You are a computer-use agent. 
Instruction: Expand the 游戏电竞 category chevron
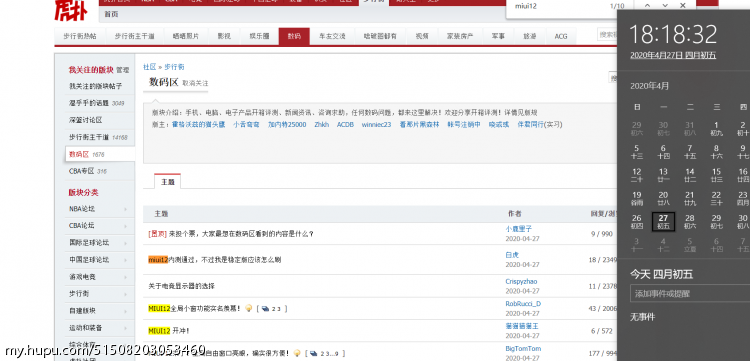point(125,277)
